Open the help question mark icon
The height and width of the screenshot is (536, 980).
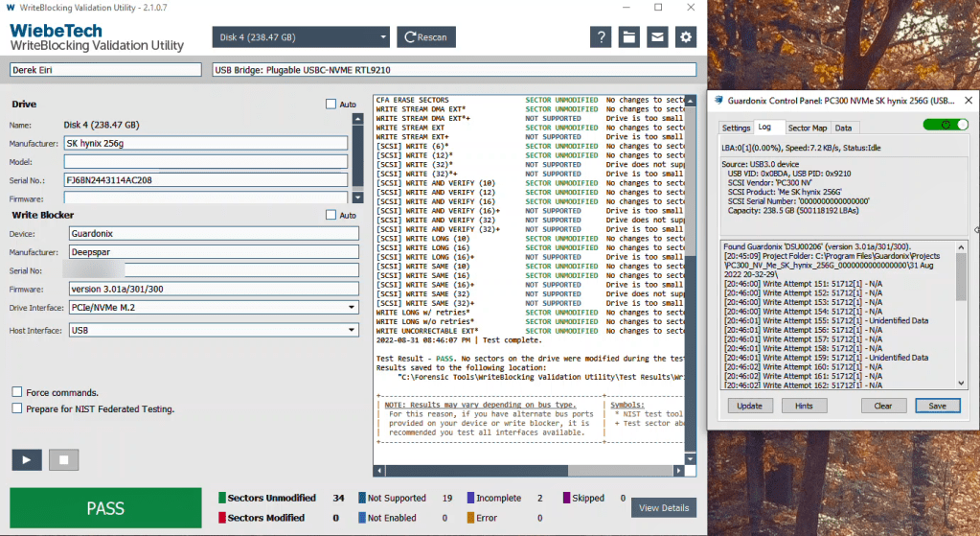(601, 37)
